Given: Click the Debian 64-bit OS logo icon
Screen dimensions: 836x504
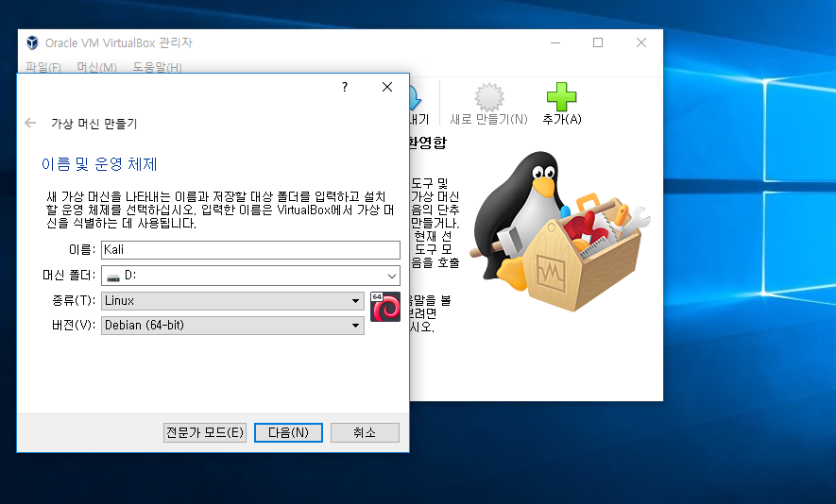Looking at the screenshot, I should [x=385, y=307].
